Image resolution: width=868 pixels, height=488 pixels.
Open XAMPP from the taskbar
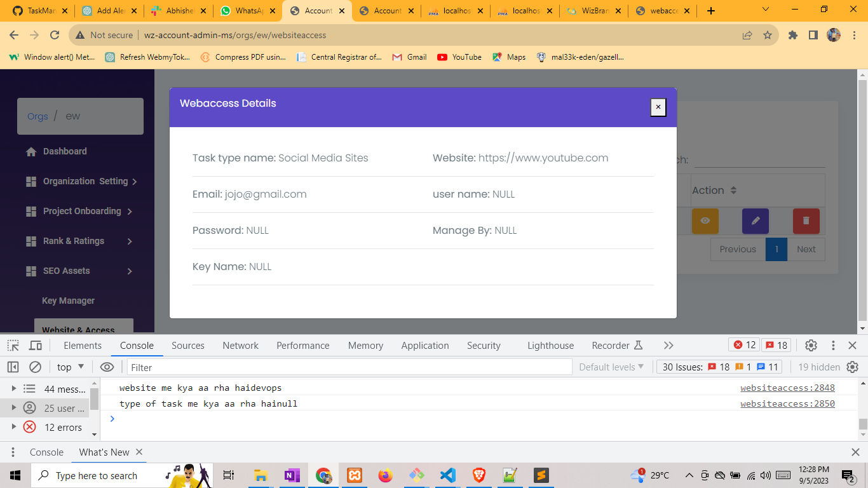(355, 475)
